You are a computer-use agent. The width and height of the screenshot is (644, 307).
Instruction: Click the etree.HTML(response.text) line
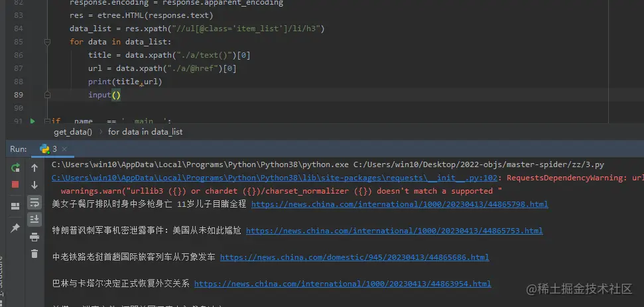[141, 16]
